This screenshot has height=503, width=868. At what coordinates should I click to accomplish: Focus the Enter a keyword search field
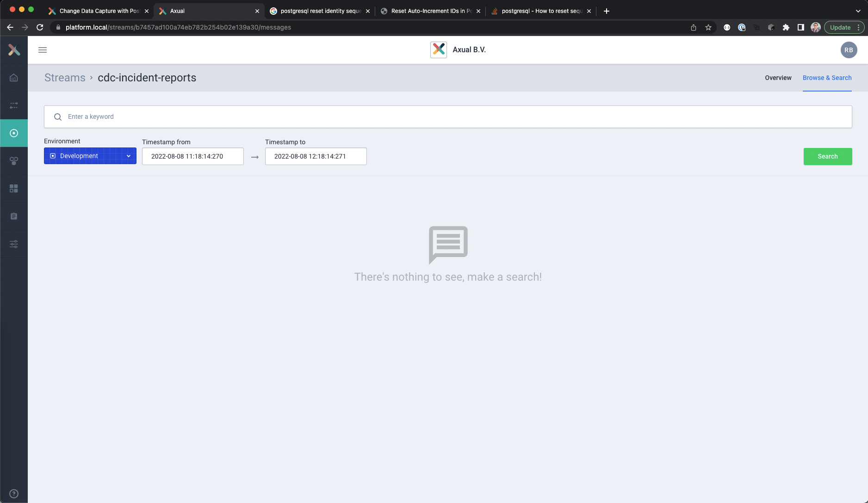[x=448, y=117]
